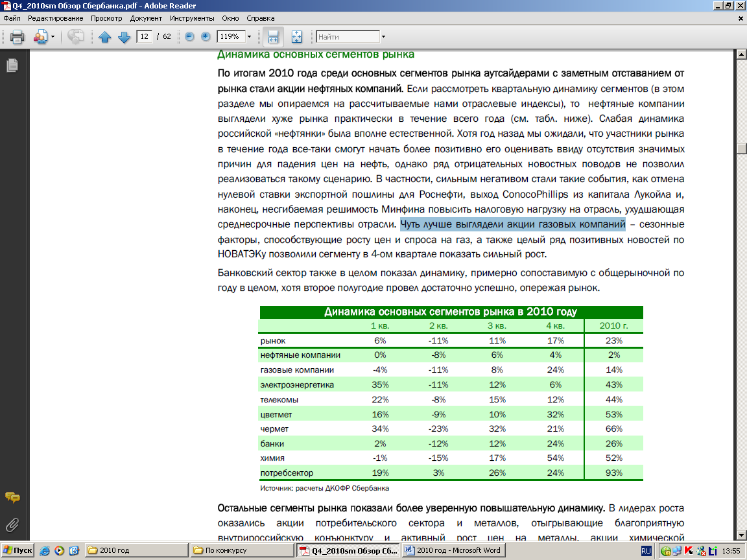Switch to the '2010 год' folder taskbar button
This screenshot has width=747, height=560.
pyautogui.click(x=137, y=550)
